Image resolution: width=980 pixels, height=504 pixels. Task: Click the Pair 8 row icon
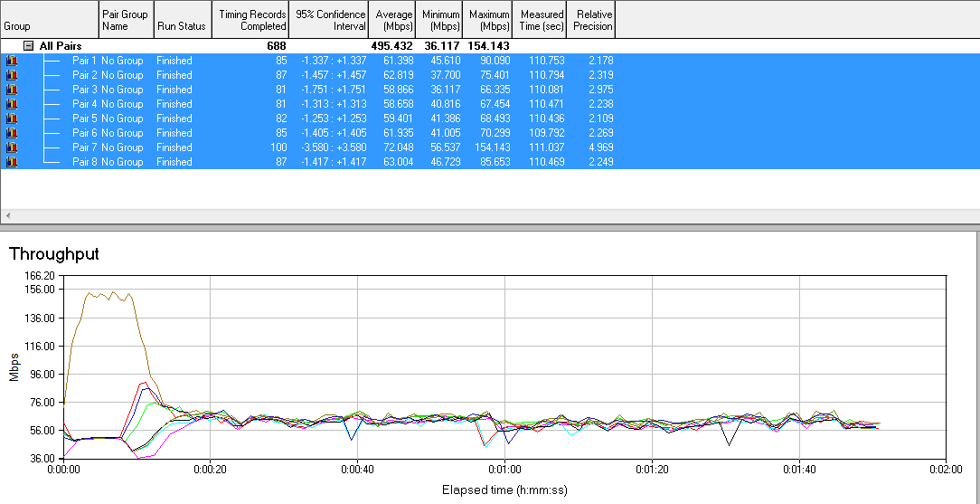11,162
